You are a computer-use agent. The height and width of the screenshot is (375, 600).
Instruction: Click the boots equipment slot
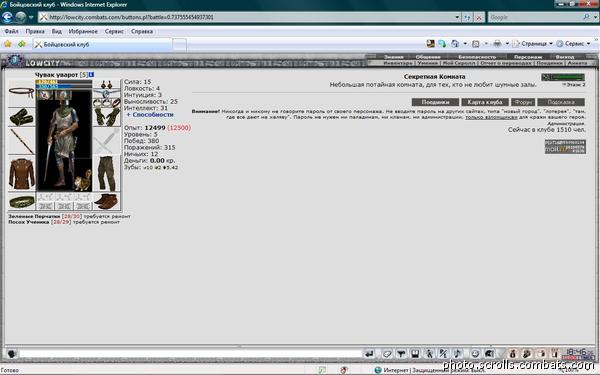pos(106,201)
